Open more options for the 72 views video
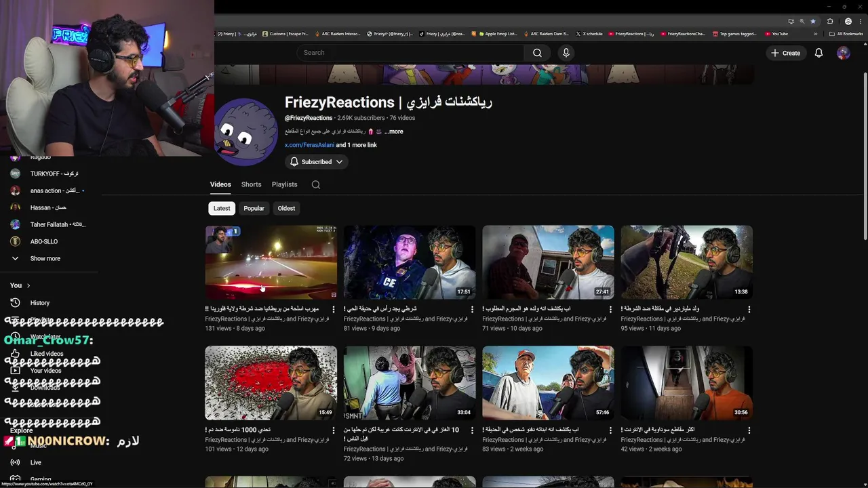Viewport: 868px width, 488px height. point(472,430)
